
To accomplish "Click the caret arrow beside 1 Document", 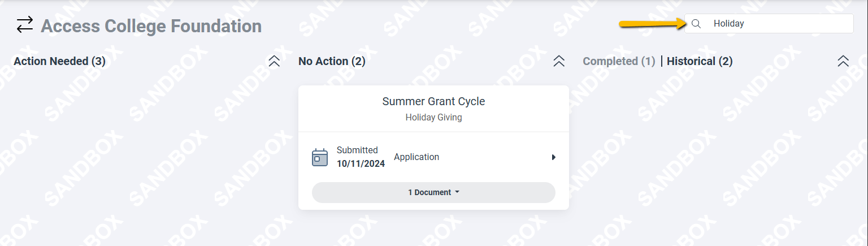I will [457, 192].
